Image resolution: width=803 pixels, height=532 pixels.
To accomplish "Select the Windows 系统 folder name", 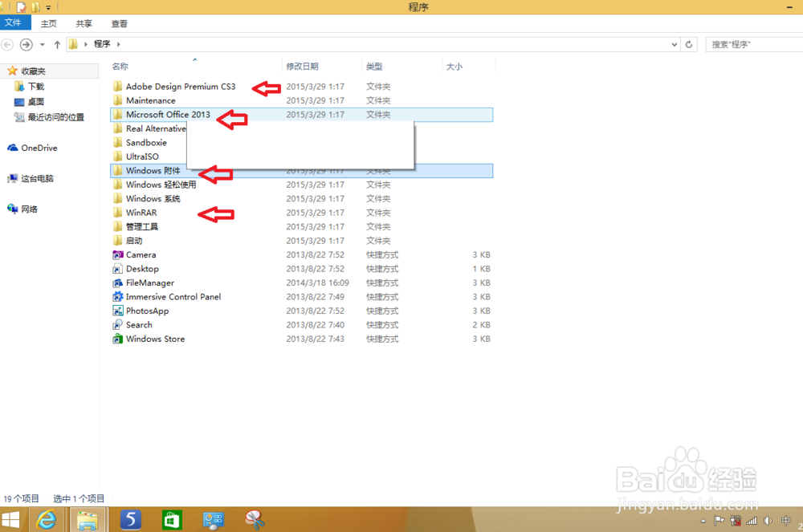I will click(153, 198).
